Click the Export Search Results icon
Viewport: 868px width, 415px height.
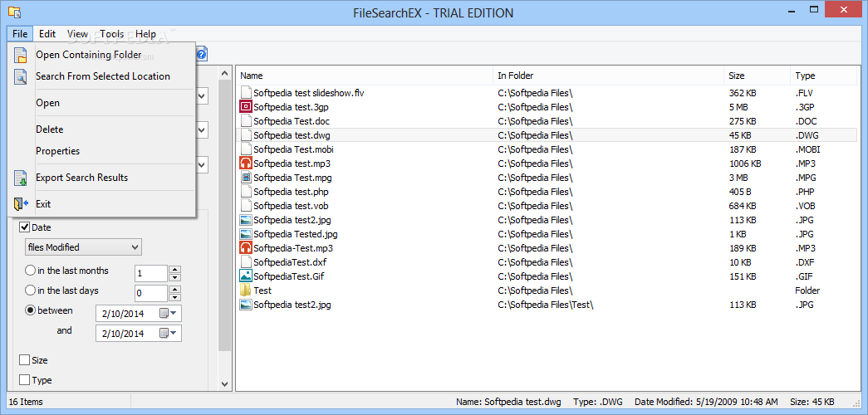pos(20,178)
